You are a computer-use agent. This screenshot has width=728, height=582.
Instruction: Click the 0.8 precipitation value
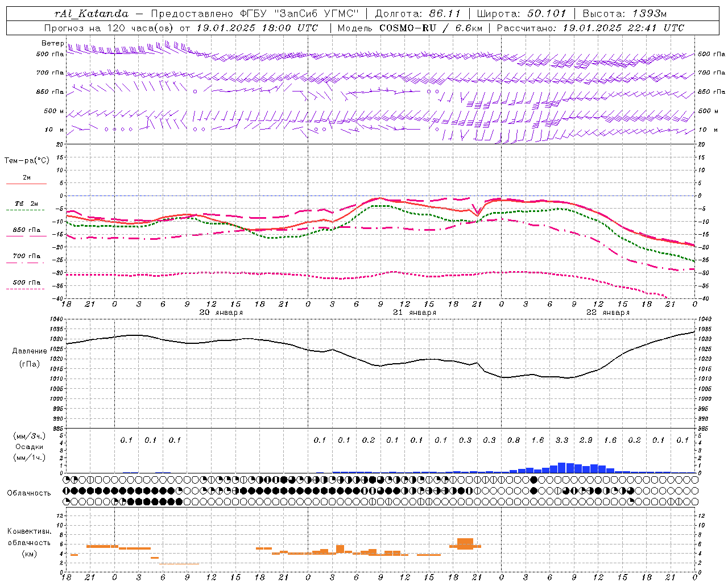(x=514, y=440)
